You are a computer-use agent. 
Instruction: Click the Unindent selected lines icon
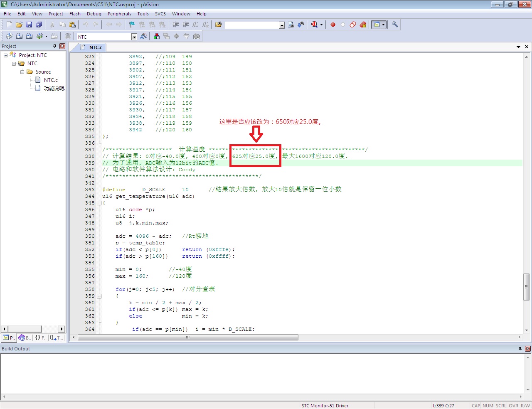pos(185,25)
